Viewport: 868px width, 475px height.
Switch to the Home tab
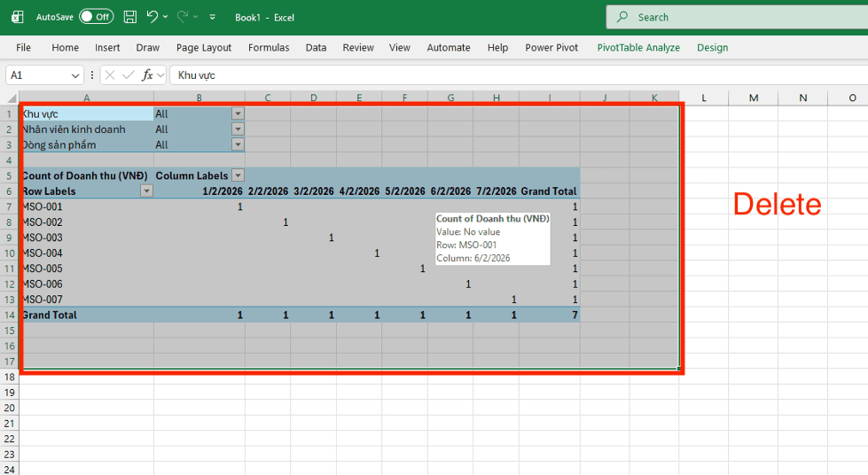tap(66, 48)
